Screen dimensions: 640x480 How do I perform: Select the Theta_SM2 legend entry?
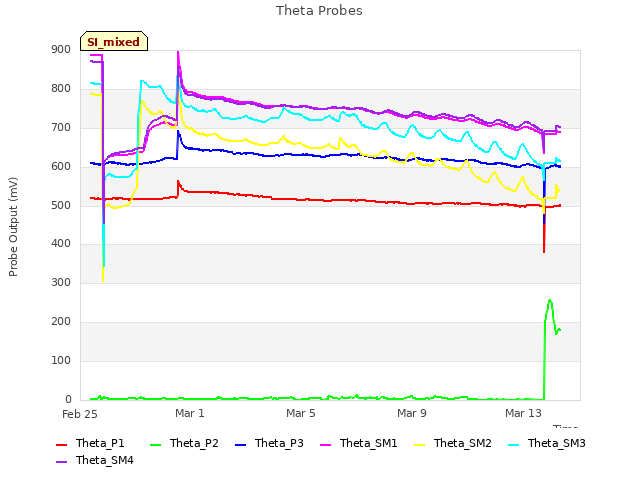pos(453,443)
